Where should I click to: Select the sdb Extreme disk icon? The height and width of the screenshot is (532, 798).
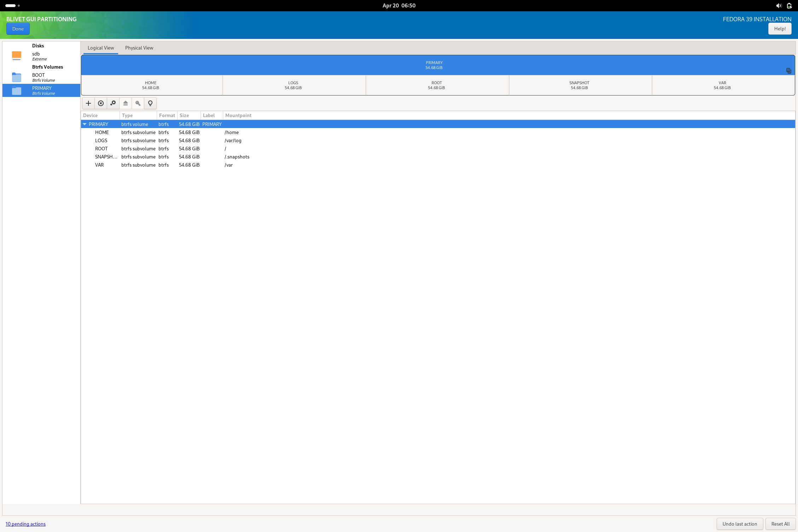point(16,56)
